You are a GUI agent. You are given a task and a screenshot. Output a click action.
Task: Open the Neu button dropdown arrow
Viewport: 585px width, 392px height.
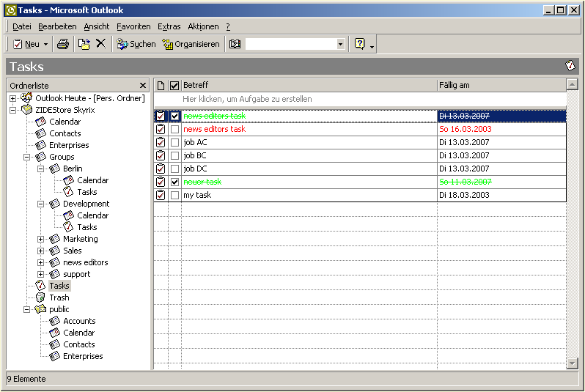pos(45,44)
